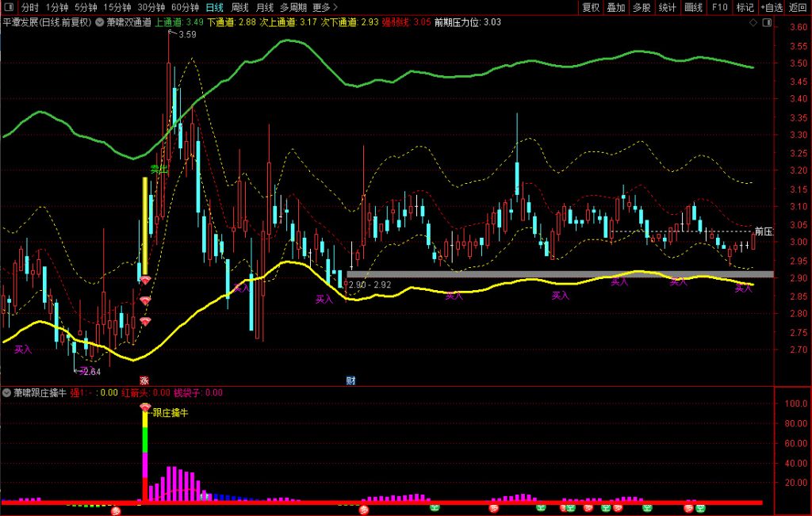Select the 周线 weekly period tab
Viewport: 812px width, 516px height.
(x=240, y=7)
